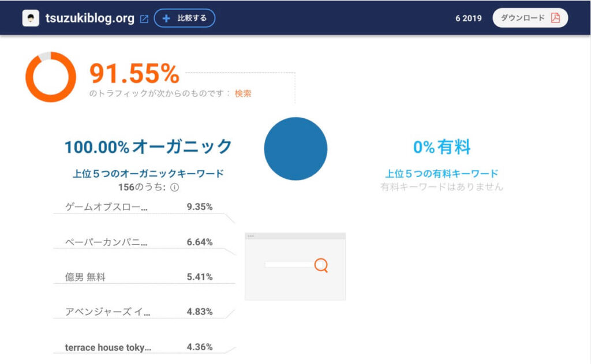The height and width of the screenshot is (364, 591).
Task: Open the external link icon beside domain
Action: (x=144, y=19)
